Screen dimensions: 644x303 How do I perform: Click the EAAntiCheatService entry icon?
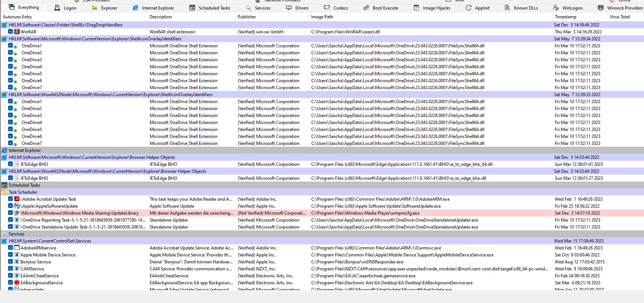(x=17, y=275)
